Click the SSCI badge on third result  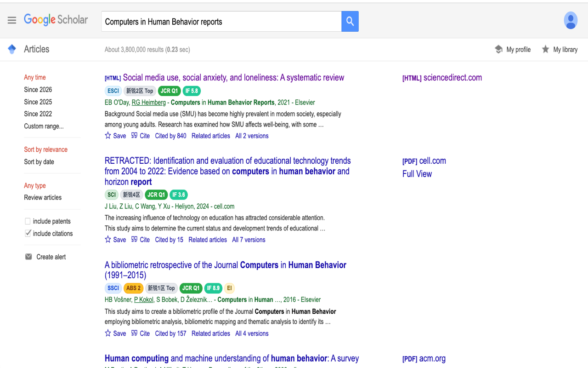pyautogui.click(x=113, y=288)
